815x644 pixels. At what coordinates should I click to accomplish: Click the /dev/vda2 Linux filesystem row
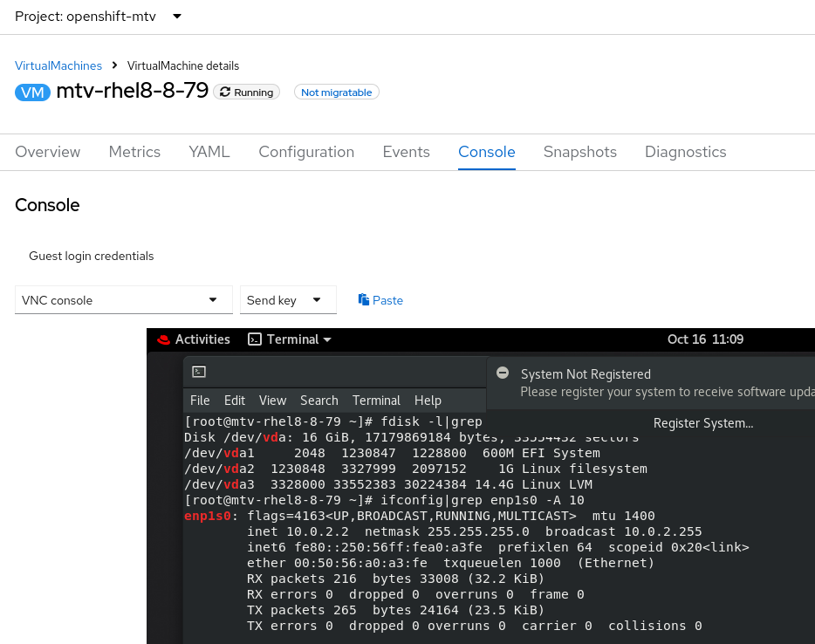[x=415, y=469]
